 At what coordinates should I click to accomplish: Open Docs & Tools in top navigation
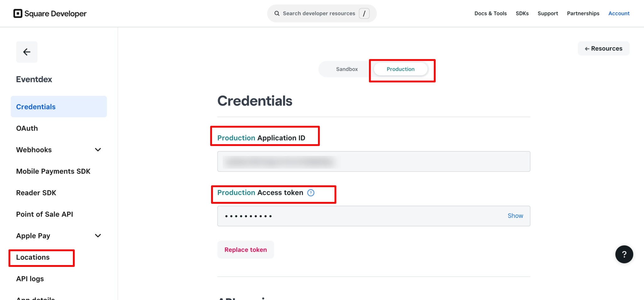click(x=490, y=14)
